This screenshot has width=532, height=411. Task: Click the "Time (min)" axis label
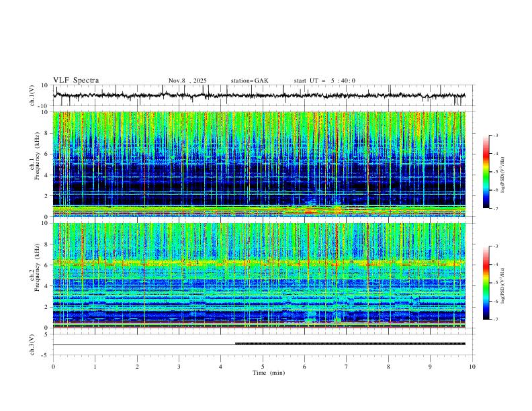coord(269,373)
